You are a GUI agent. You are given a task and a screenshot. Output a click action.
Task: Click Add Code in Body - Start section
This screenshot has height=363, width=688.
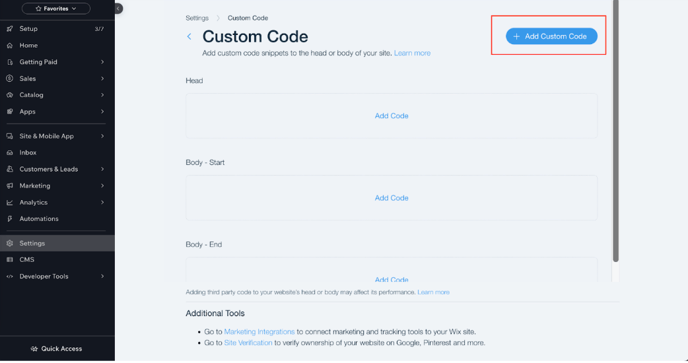coord(391,198)
